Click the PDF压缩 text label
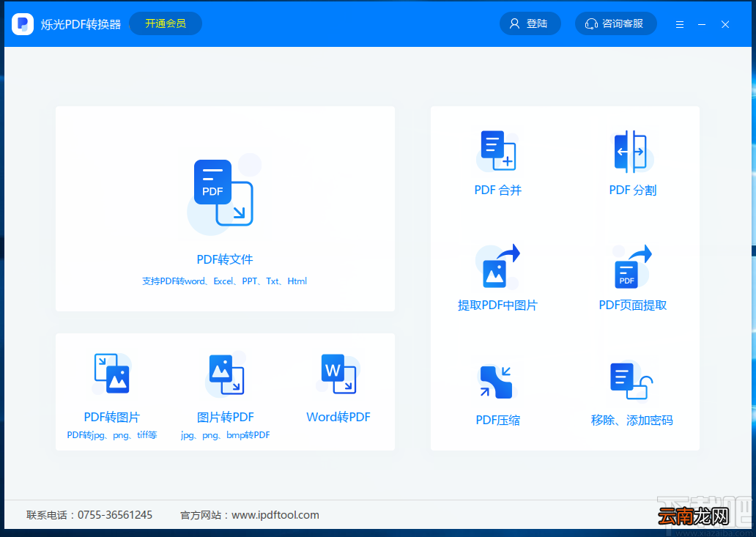Image resolution: width=756 pixels, height=537 pixels. tap(498, 420)
